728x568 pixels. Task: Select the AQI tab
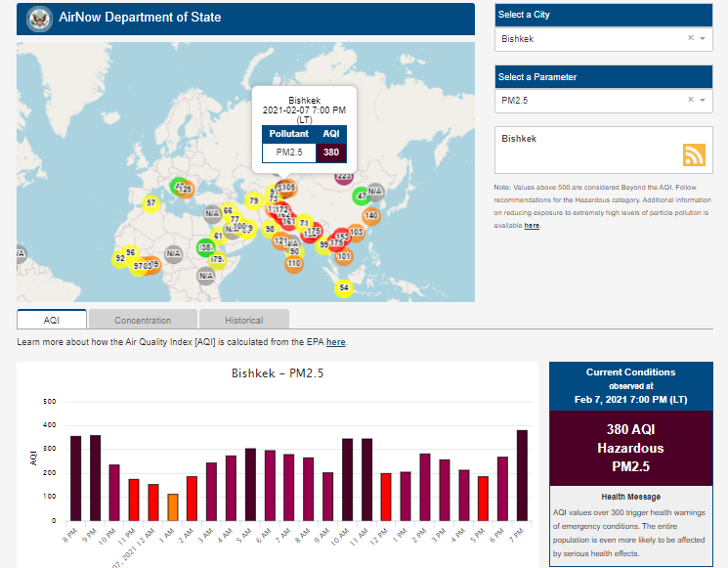tap(52, 320)
